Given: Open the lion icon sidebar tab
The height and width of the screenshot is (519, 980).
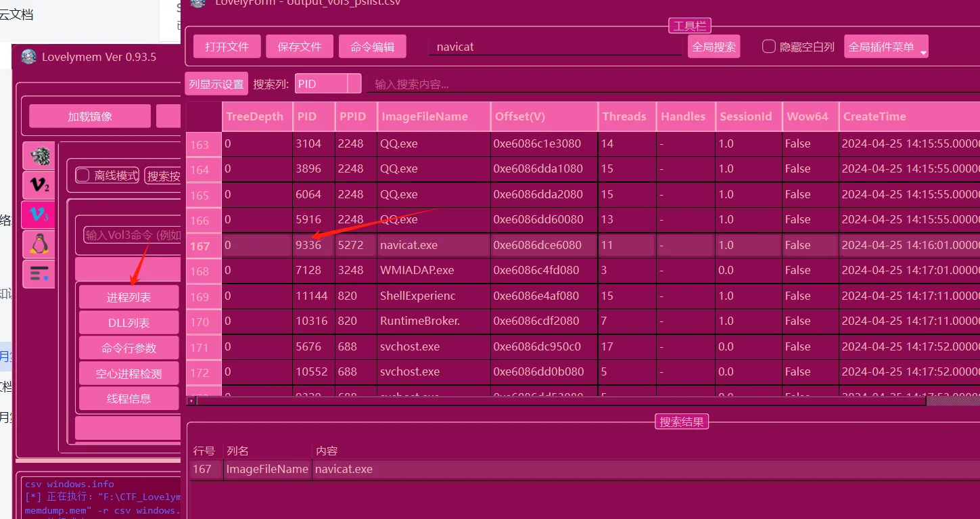Looking at the screenshot, I should (39, 156).
